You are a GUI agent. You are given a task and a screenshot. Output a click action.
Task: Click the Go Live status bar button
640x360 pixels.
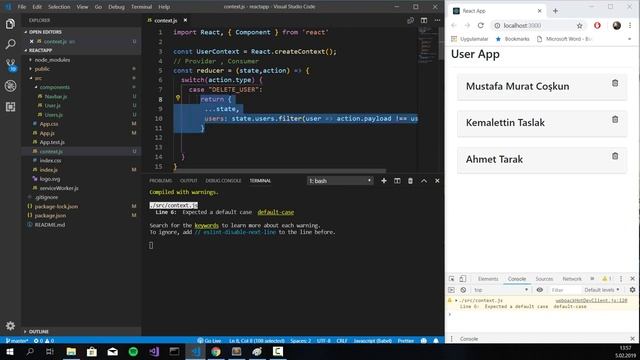[209, 340]
